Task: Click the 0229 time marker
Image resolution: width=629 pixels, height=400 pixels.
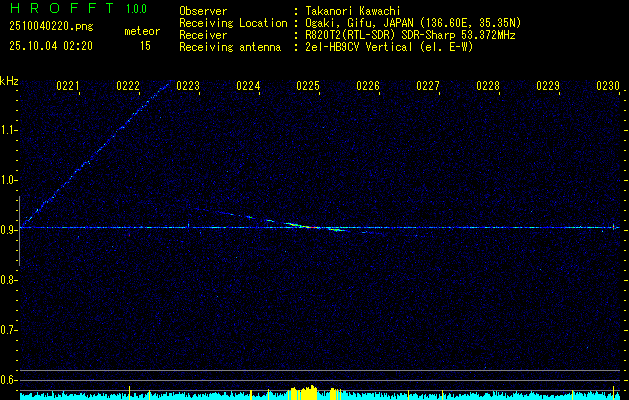Action: tap(548, 86)
